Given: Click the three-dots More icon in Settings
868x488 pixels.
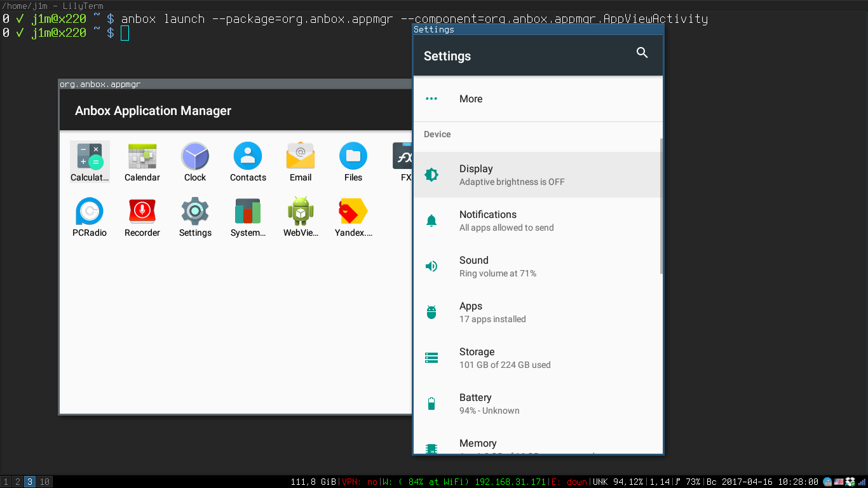Looking at the screenshot, I should [431, 98].
